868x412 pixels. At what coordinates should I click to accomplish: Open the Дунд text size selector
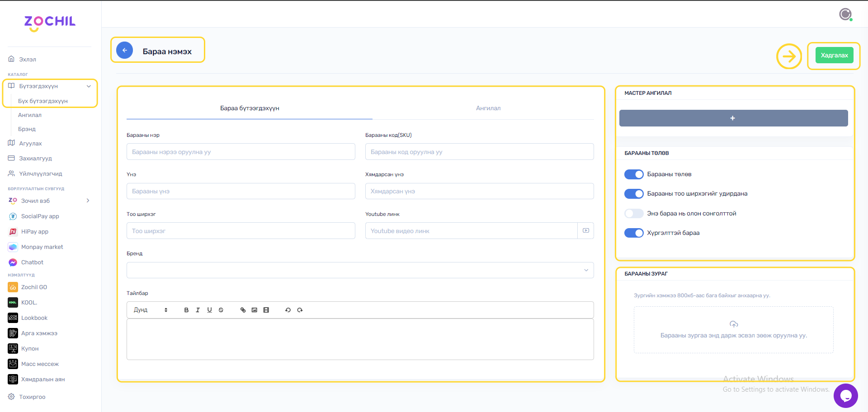pos(151,310)
